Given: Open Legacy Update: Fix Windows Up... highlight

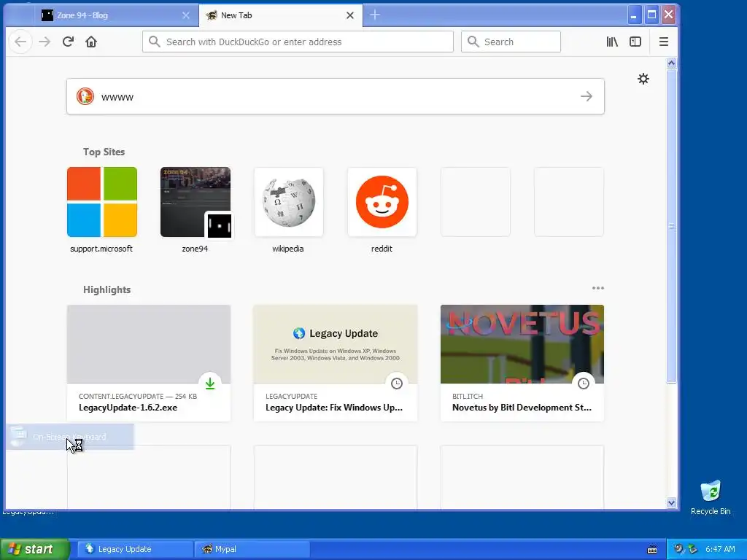Looking at the screenshot, I should coord(336,363).
